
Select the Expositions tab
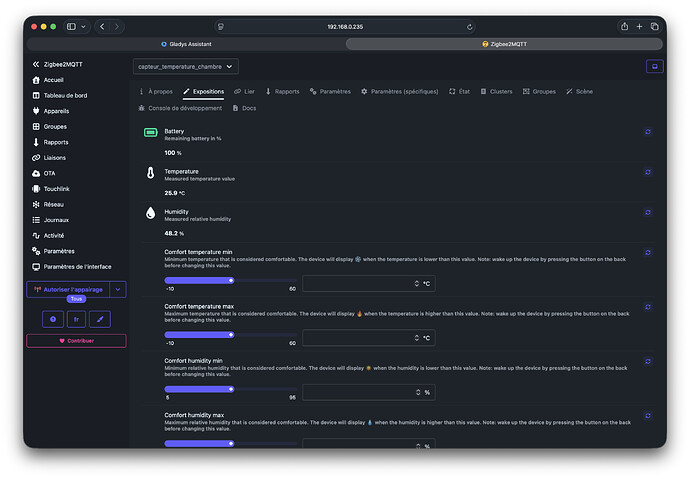click(204, 91)
